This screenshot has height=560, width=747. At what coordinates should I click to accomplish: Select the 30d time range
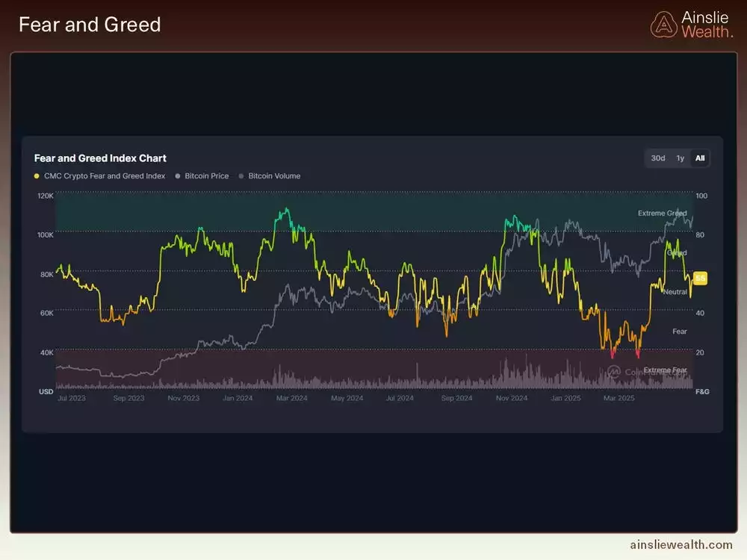[x=657, y=158]
